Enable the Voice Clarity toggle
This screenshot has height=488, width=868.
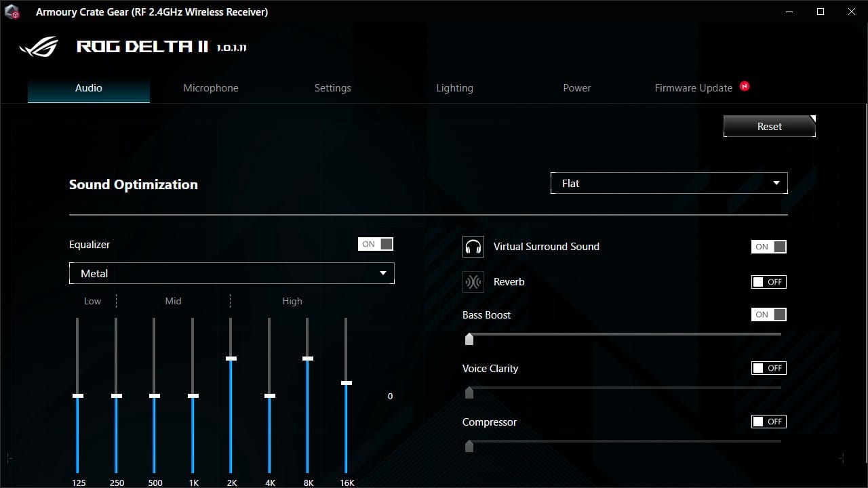[768, 368]
